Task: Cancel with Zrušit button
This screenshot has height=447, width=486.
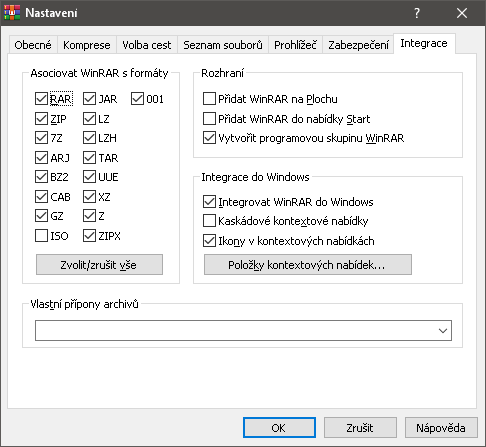Action: pos(360,428)
